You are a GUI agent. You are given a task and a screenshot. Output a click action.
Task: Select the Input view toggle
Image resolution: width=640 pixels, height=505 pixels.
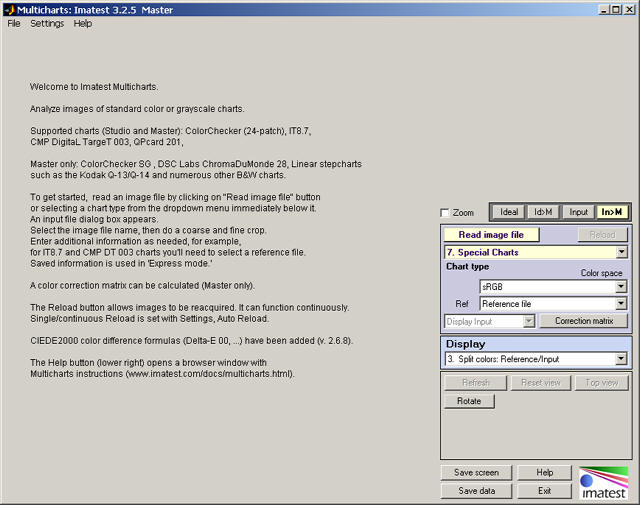(x=578, y=212)
